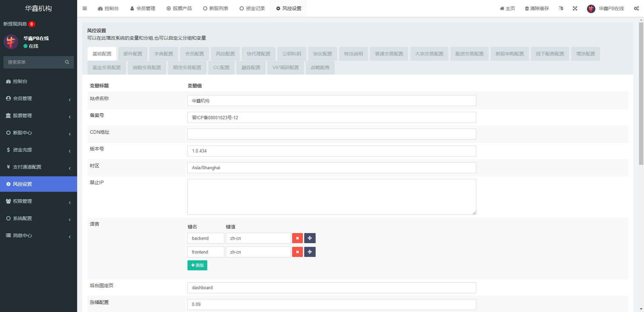Open the 增发配置 config tab
The image size is (644, 312).
click(x=586, y=54)
